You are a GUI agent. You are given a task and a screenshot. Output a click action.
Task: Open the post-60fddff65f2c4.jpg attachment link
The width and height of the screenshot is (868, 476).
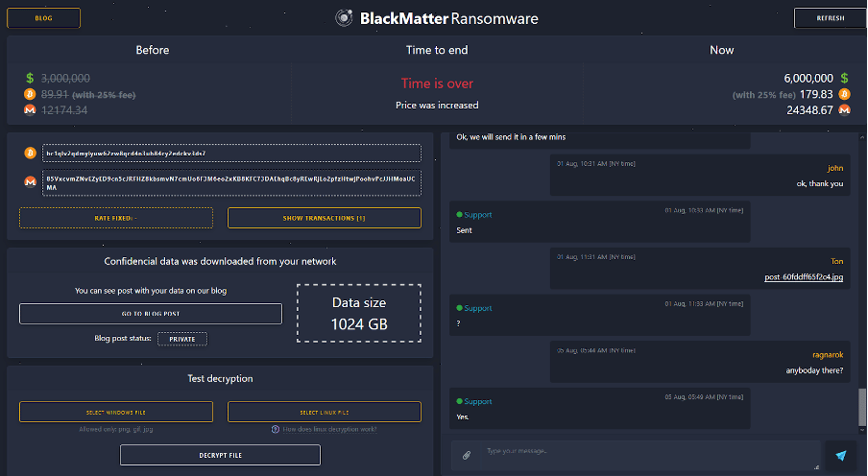(x=803, y=277)
